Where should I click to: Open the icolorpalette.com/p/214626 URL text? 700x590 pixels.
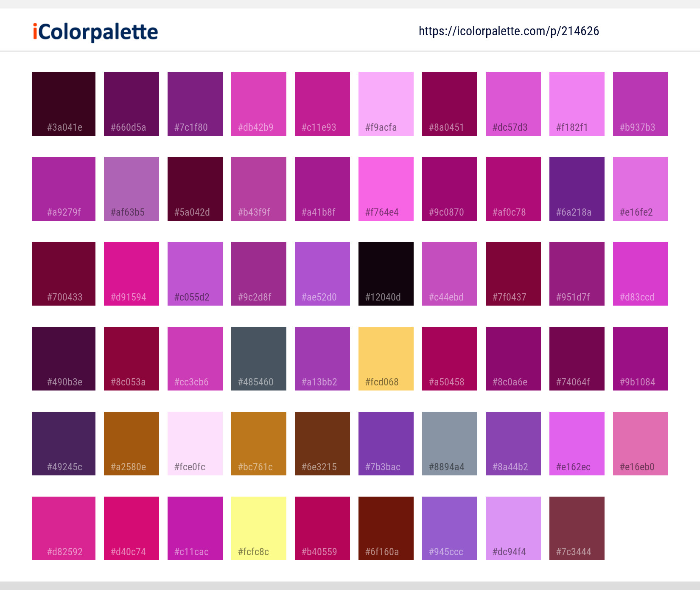[x=509, y=31]
